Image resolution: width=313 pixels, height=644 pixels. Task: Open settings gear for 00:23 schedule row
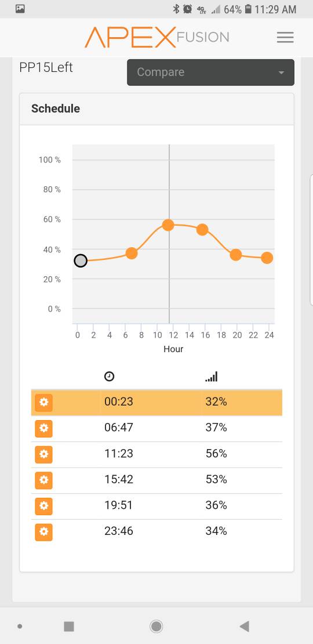43,402
